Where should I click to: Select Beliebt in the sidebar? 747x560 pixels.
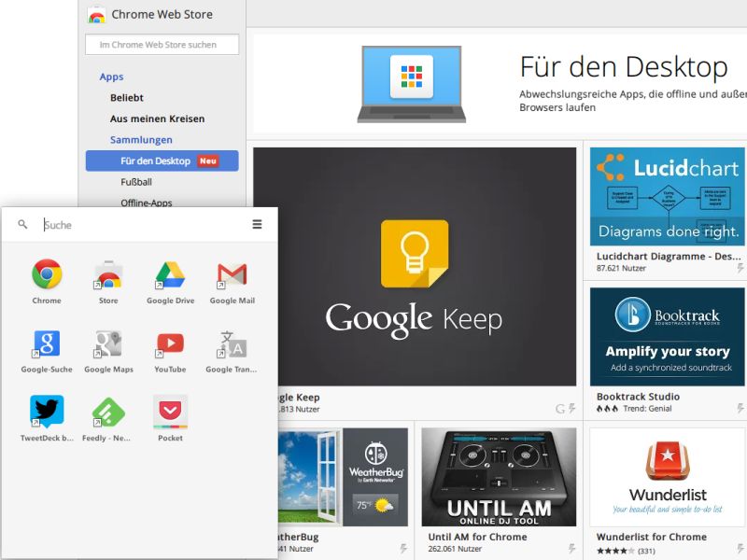click(x=127, y=98)
